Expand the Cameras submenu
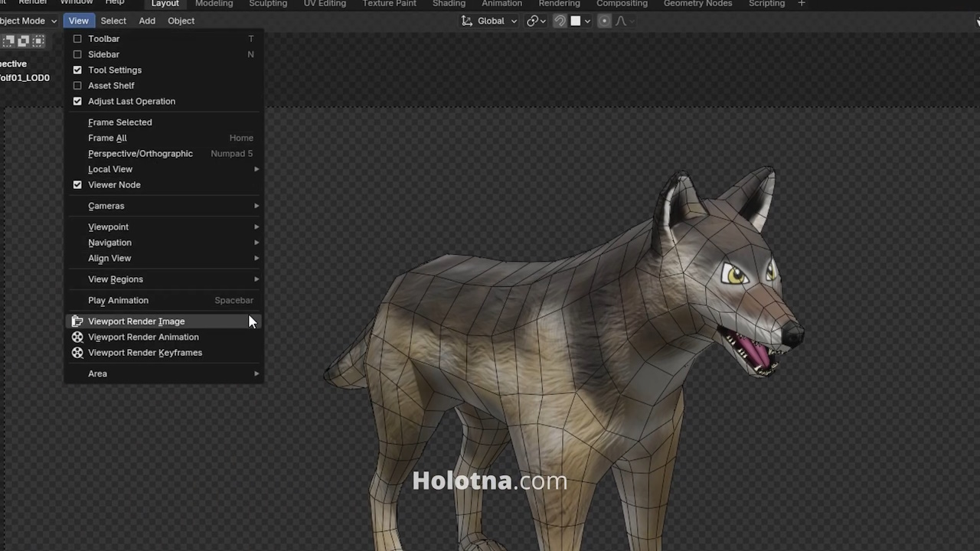980x551 pixels. pyautogui.click(x=163, y=206)
